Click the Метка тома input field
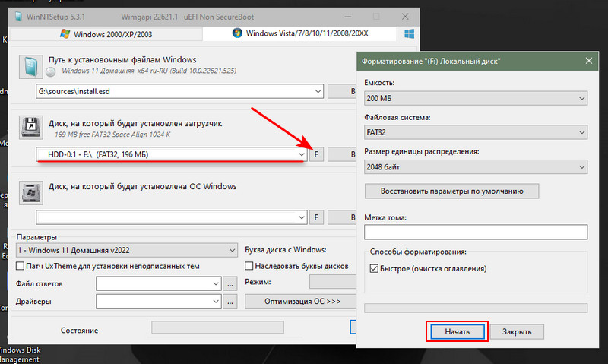 476,233
